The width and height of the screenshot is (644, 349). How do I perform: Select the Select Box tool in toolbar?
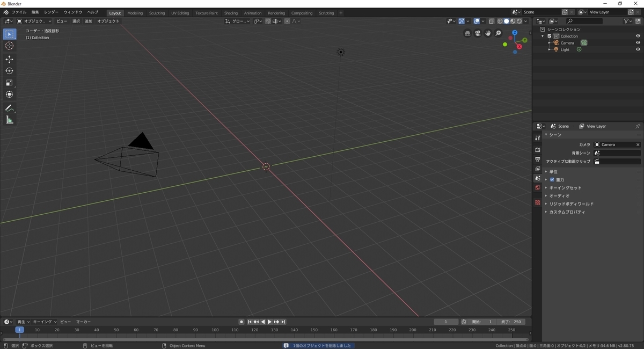[x=9, y=34]
